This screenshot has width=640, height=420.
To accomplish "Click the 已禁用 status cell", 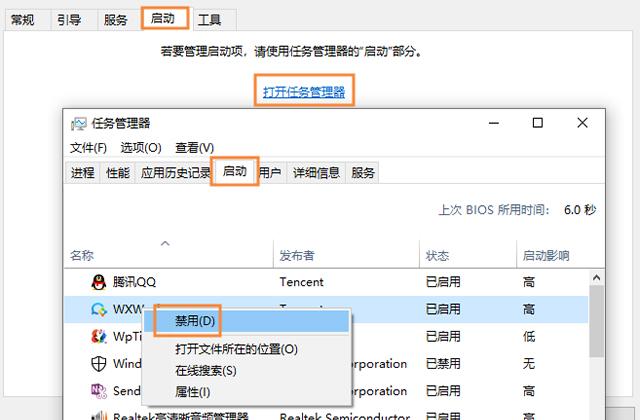I will 443,363.
